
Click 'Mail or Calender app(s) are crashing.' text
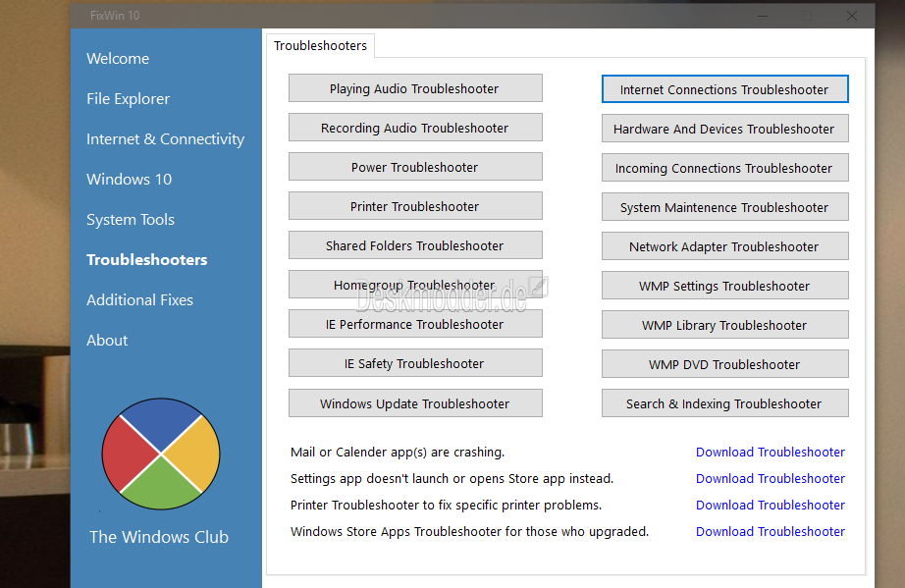tap(398, 452)
